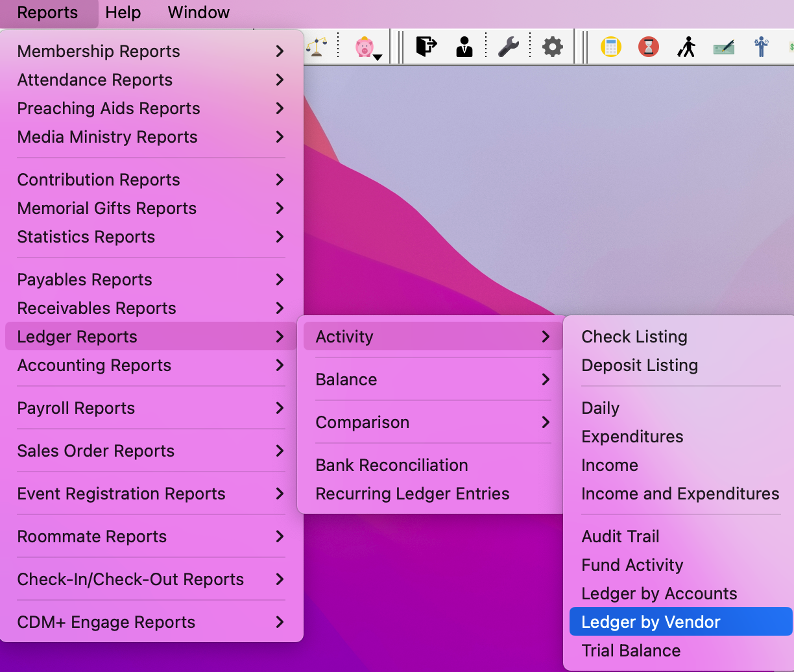Click the exit door logout icon
The image size is (794, 672).
point(426,47)
